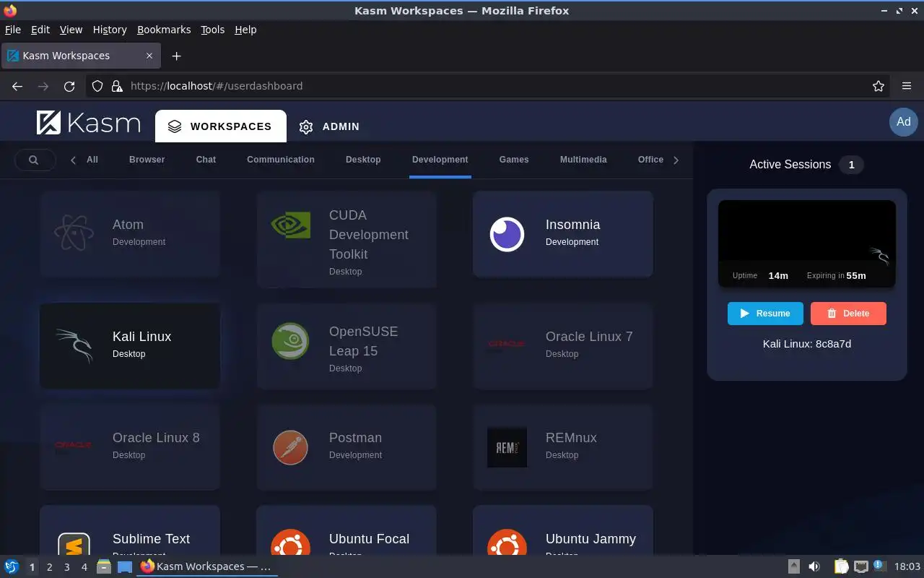Click the shield tracking protection icon

(97, 86)
